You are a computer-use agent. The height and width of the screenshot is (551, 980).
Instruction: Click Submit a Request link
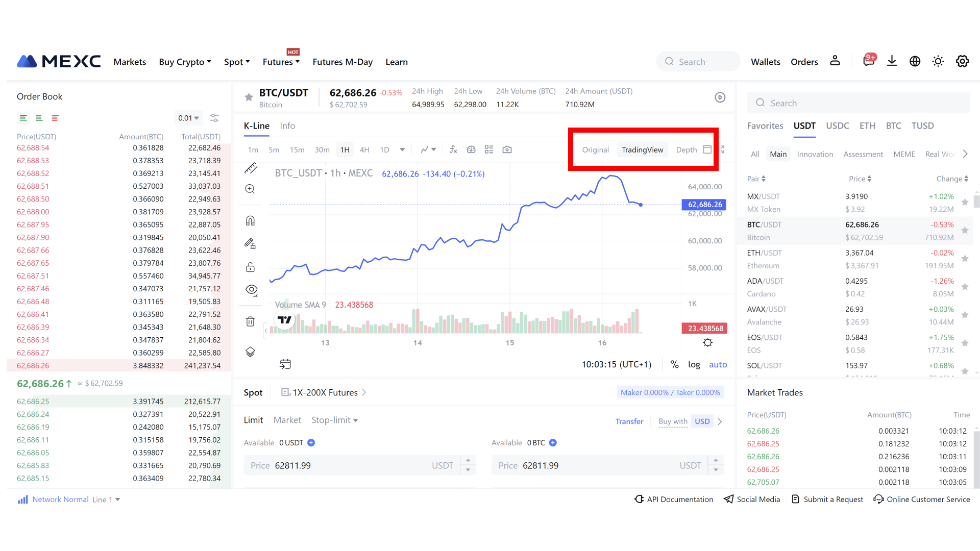[x=827, y=499]
